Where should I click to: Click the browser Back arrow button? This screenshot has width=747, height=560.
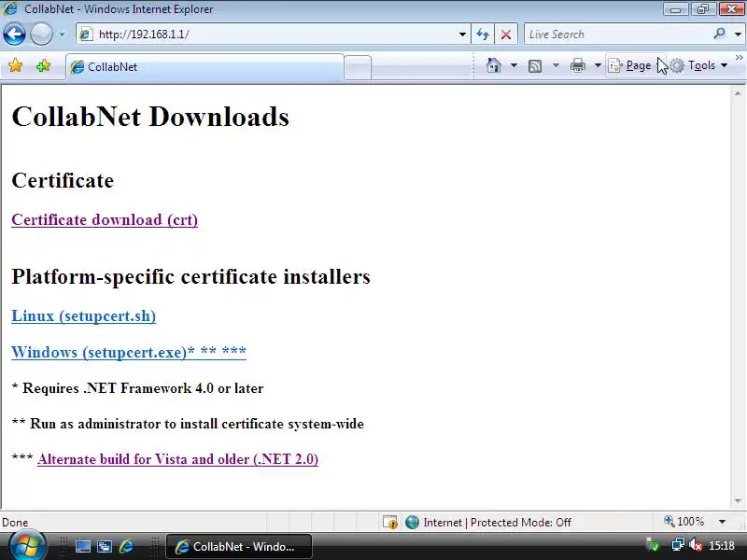(x=14, y=35)
